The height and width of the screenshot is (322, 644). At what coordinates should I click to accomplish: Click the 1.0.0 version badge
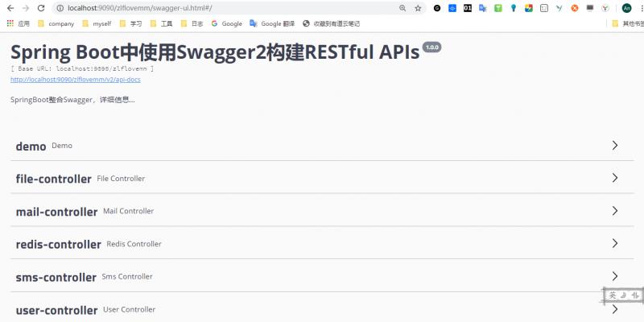tap(431, 47)
